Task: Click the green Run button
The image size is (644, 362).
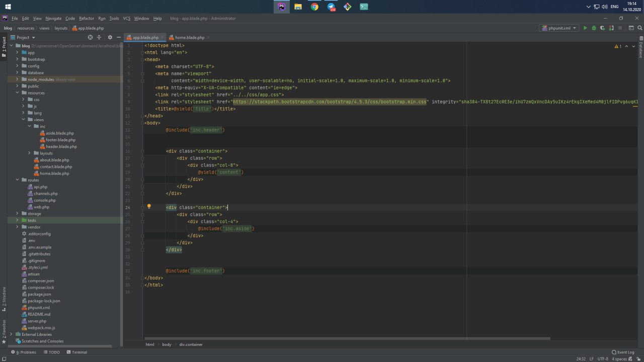Action: point(585,28)
